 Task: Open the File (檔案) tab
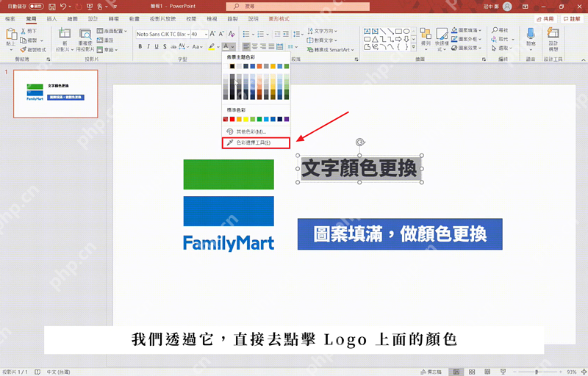click(10, 18)
